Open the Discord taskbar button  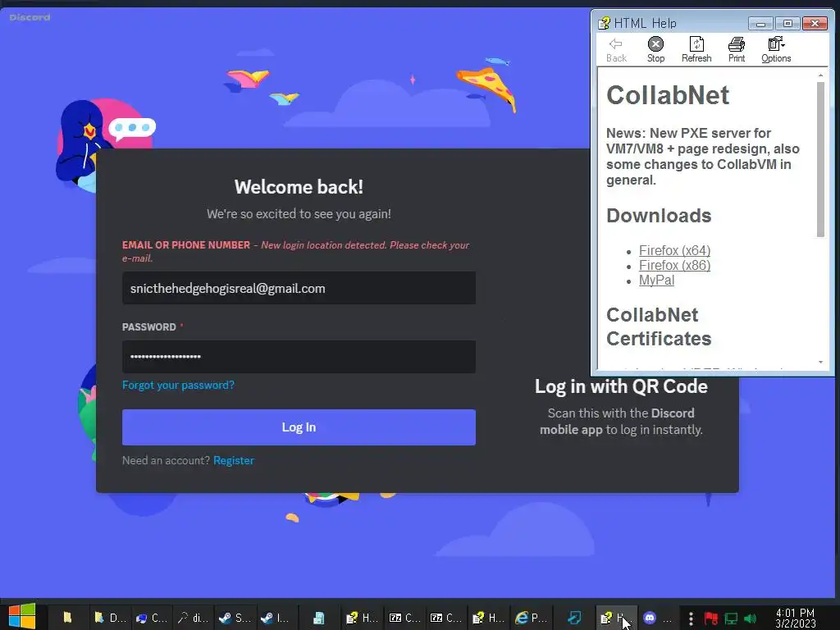(x=657, y=618)
